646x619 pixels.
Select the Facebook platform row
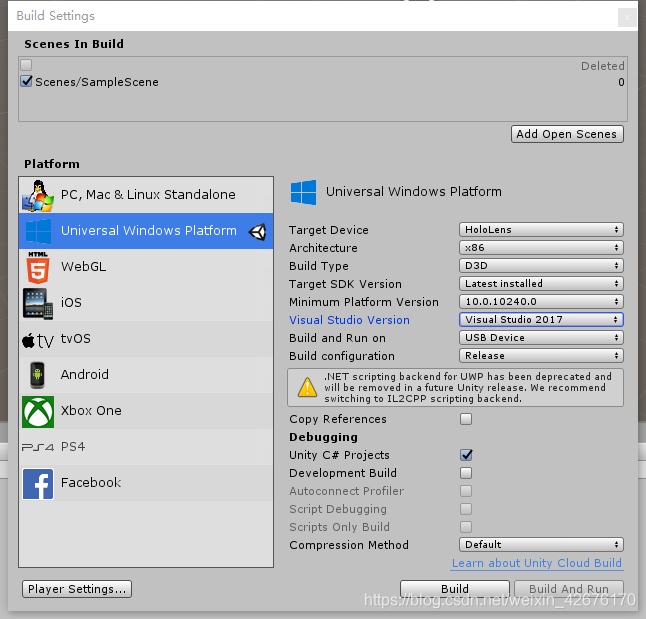146,483
